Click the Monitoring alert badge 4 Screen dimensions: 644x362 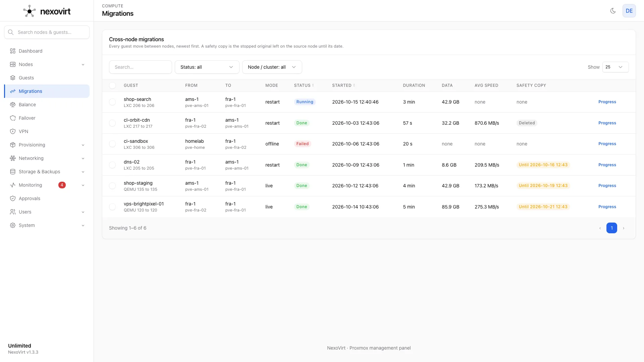[62, 185]
